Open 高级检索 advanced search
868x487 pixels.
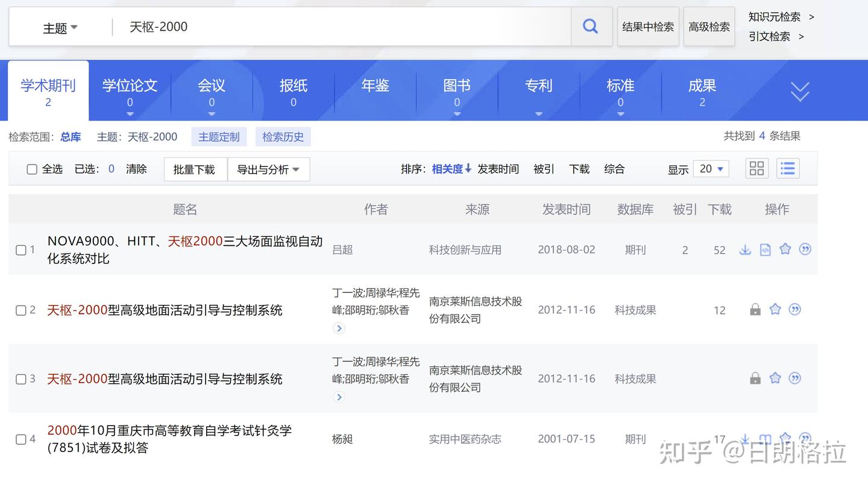tap(709, 27)
